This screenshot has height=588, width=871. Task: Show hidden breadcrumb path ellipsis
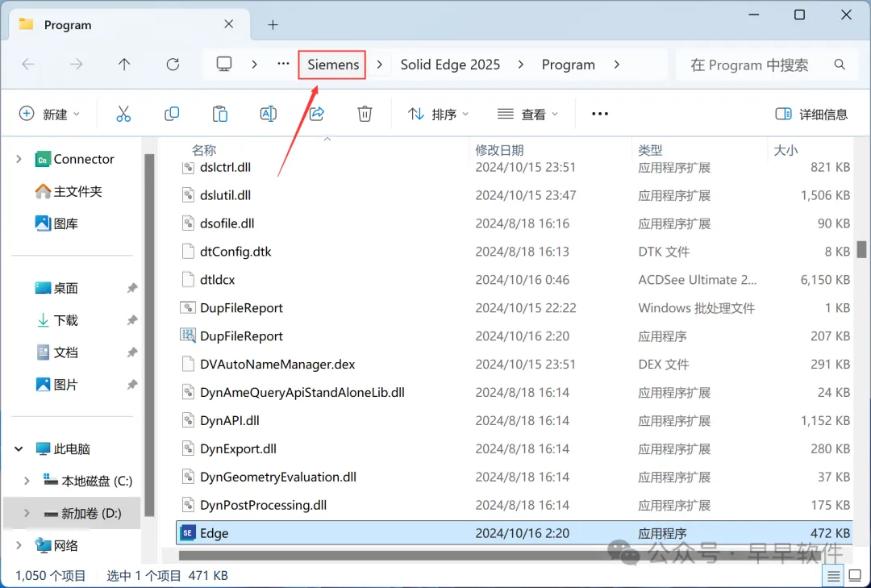click(x=283, y=64)
